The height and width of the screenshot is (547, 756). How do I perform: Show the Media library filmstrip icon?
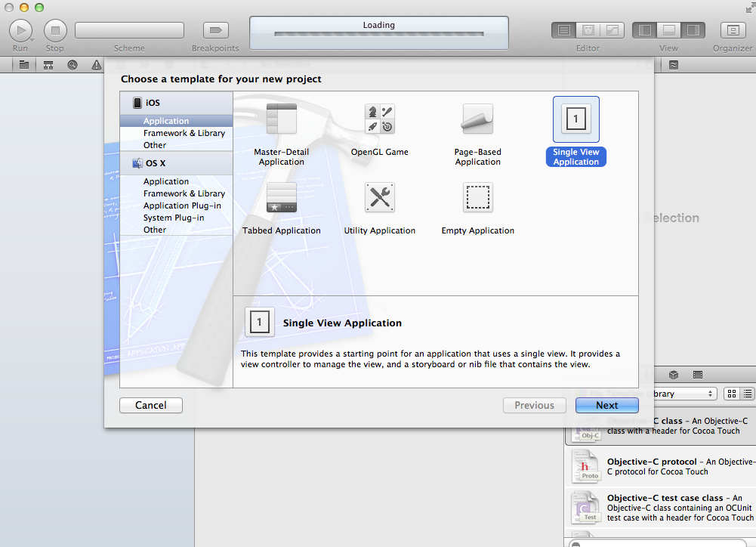(698, 375)
